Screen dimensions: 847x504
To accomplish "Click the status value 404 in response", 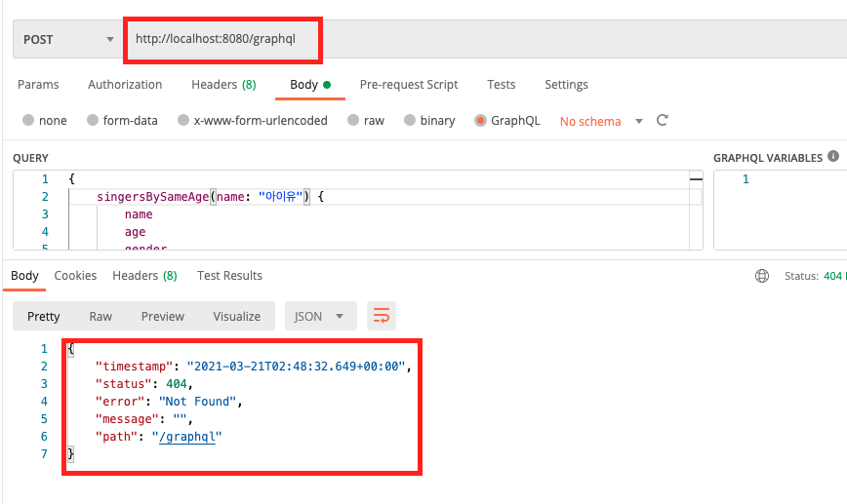I will (176, 384).
